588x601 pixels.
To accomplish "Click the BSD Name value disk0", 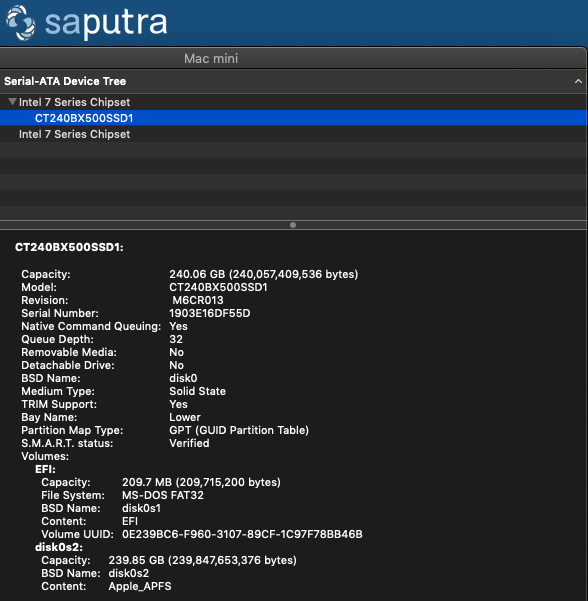I will pyautogui.click(x=183, y=378).
